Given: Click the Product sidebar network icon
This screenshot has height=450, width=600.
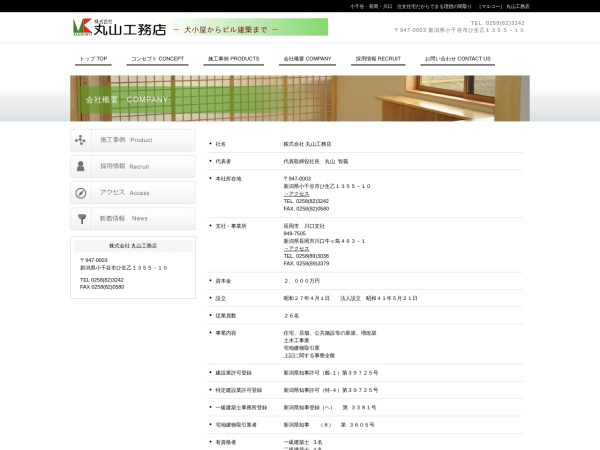Looking at the screenshot, I should coord(80,140).
